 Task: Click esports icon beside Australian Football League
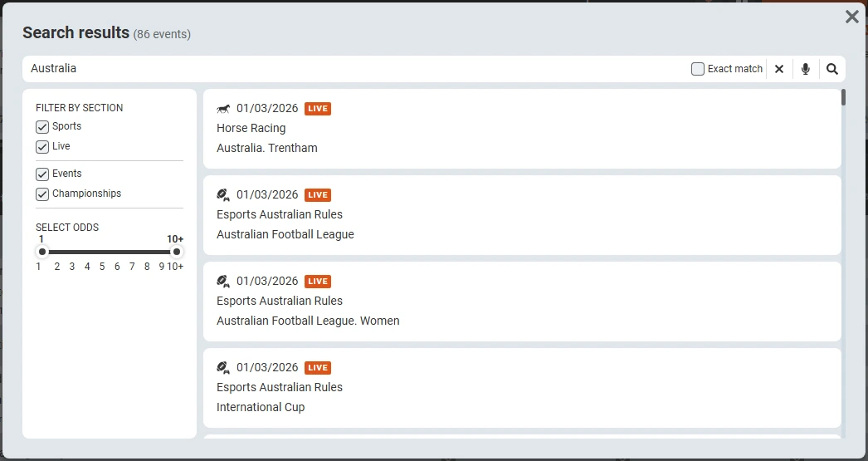(x=223, y=195)
